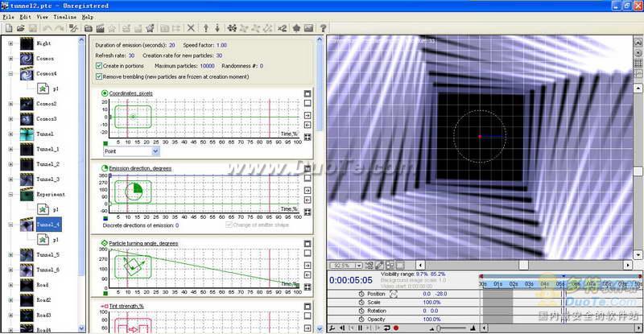Move item down with arrow icon

tap(217, 28)
